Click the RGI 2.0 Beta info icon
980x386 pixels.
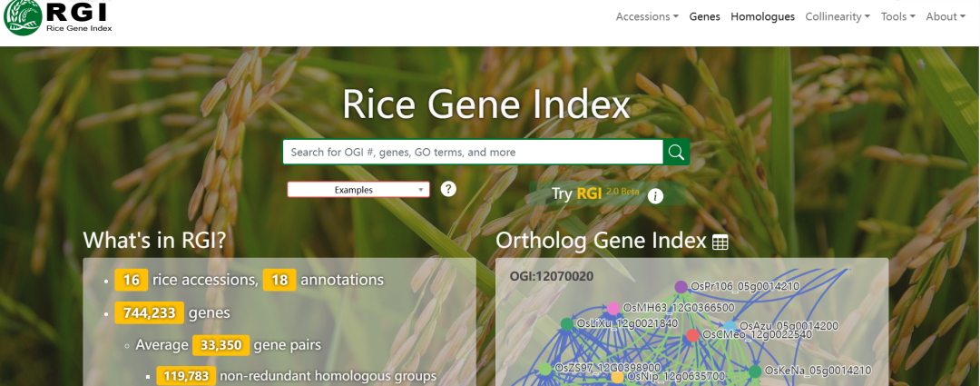655,196
